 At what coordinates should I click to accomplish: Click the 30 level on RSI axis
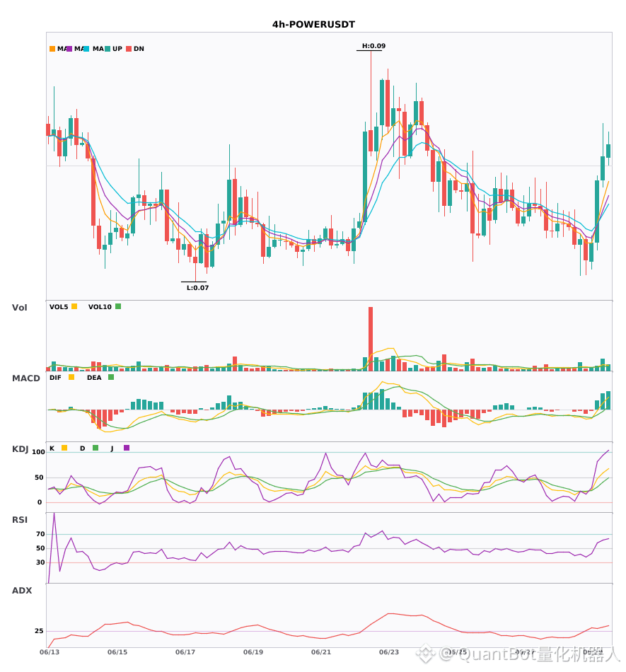(x=41, y=562)
